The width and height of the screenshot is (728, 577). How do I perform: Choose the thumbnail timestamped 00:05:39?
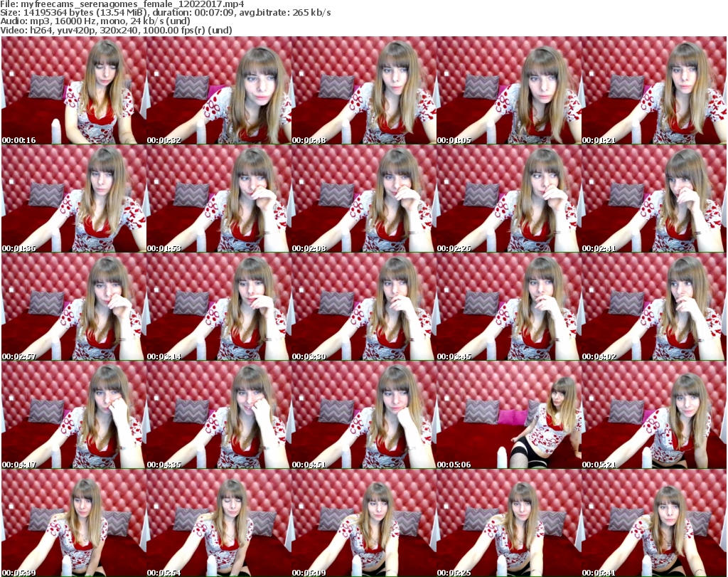74,523
